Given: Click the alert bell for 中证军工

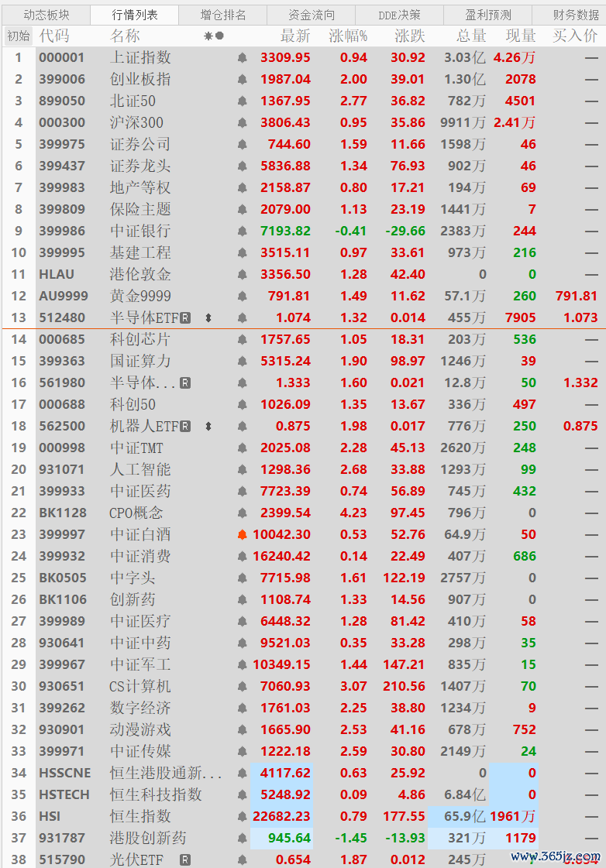Looking at the screenshot, I should coord(242,665).
